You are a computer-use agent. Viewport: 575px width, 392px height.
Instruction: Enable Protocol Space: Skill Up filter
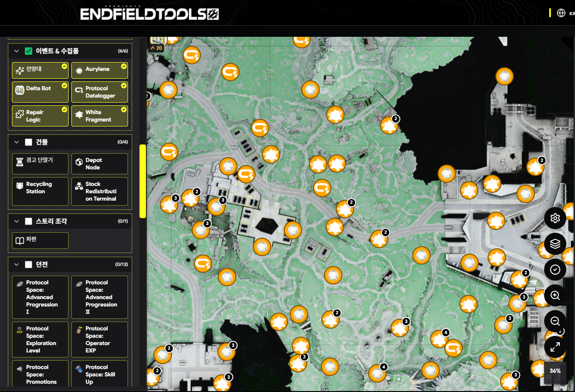(99, 375)
